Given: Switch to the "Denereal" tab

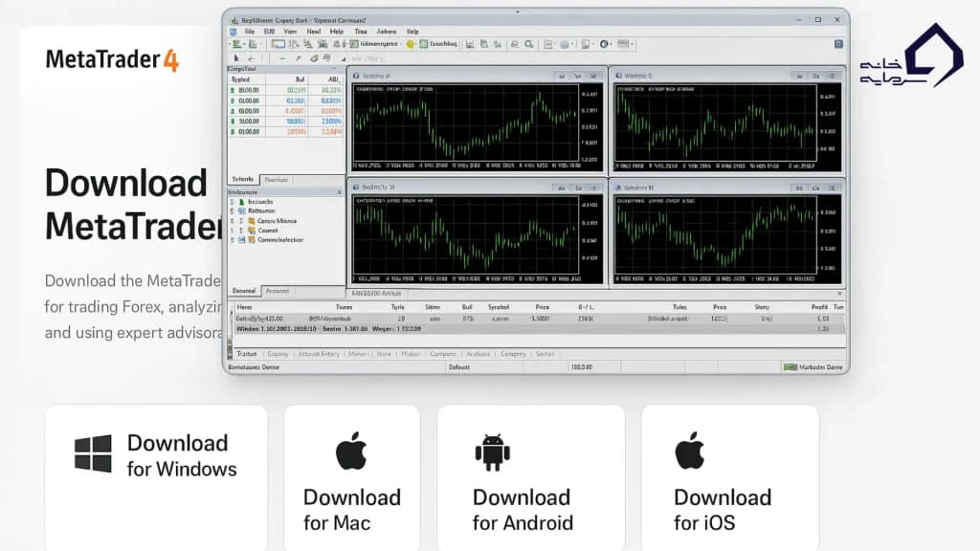Looking at the screenshot, I should click(244, 291).
